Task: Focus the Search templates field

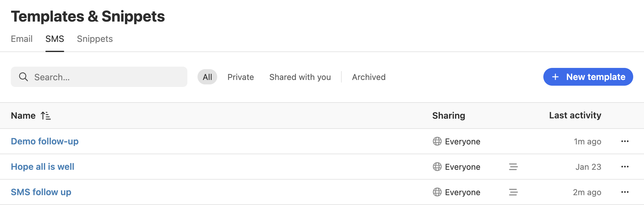Action: [99, 77]
